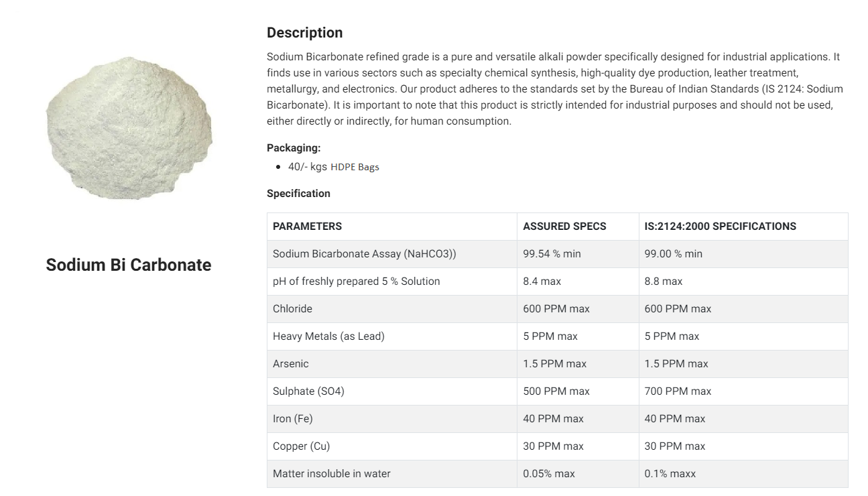
Task: Click the IS:2124:2000 SPECIFICATIONS column header
Action: point(743,227)
